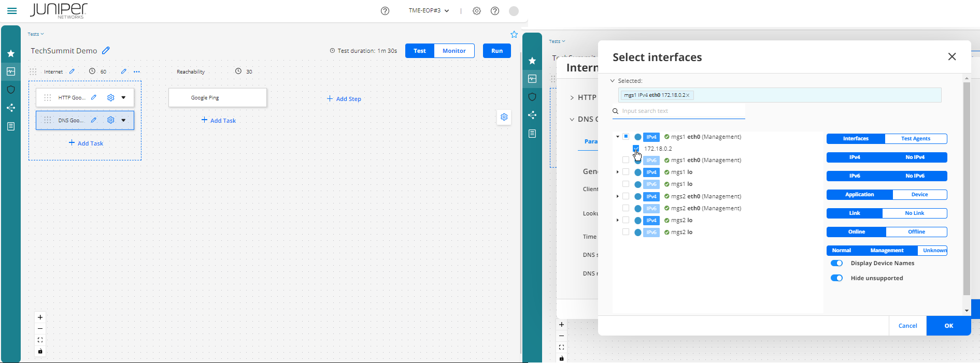Close the Select interfaces dialog
Screen dimensions: 980x363
click(x=951, y=57)
